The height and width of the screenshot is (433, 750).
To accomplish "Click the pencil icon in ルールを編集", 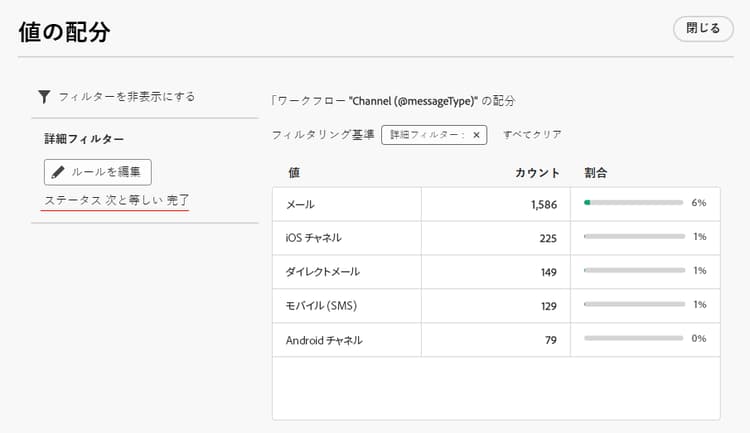I will point(58,172).
